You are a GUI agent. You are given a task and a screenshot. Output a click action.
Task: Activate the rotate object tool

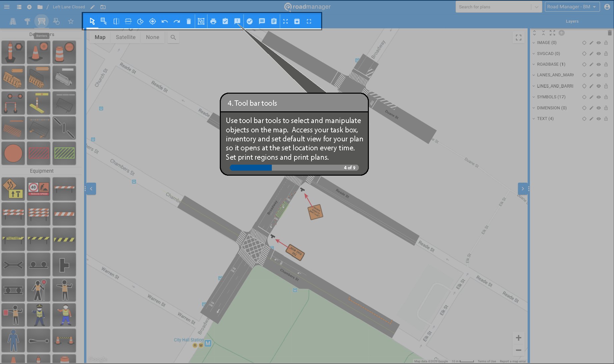pyautogui.click(x=140, y=21)
